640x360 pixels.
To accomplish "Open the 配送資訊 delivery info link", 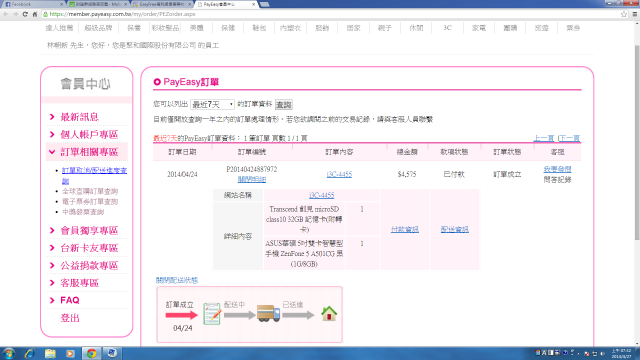I will [454, 229].
